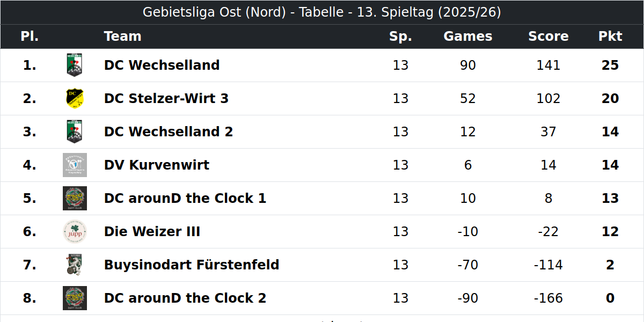Click the Die Weizer III jupp logo
The height and width of the screenshot is (322, 644).
pyautogui.click(x=75, y=231)
